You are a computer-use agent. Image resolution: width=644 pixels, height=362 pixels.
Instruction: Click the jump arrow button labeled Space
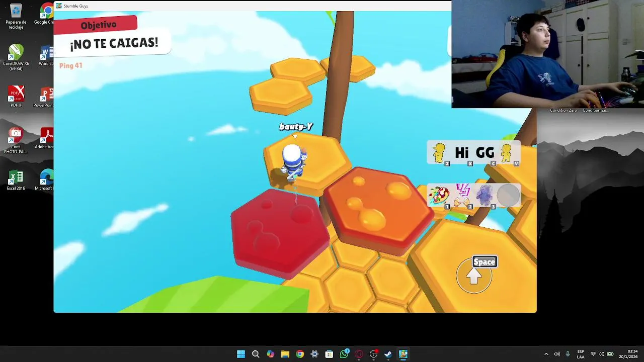coord(474,276)
